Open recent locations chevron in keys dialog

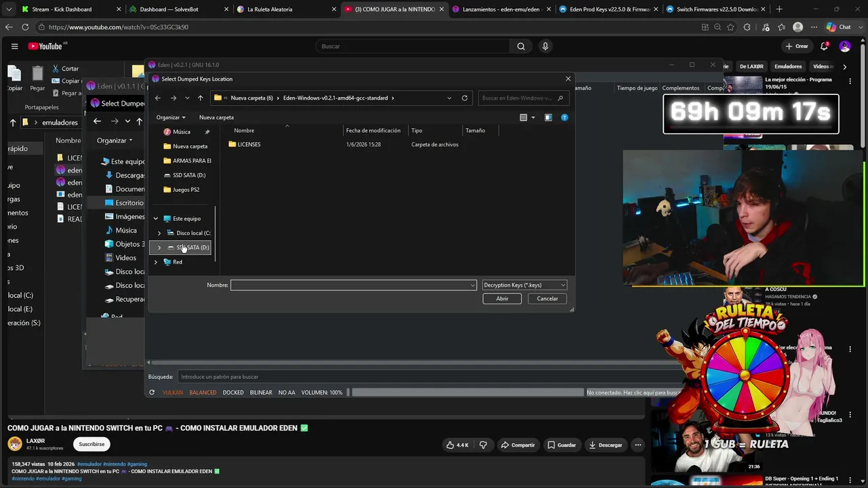pos(187,98)
